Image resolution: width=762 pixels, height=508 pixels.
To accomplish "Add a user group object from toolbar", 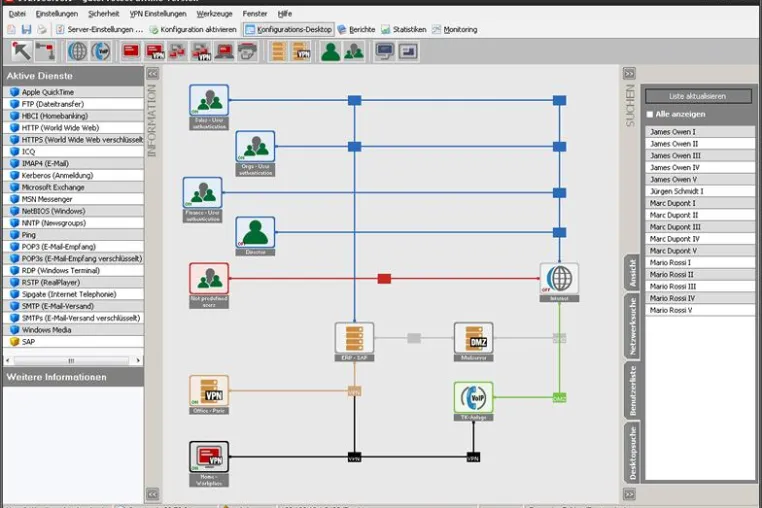I will tap(354, 51).
